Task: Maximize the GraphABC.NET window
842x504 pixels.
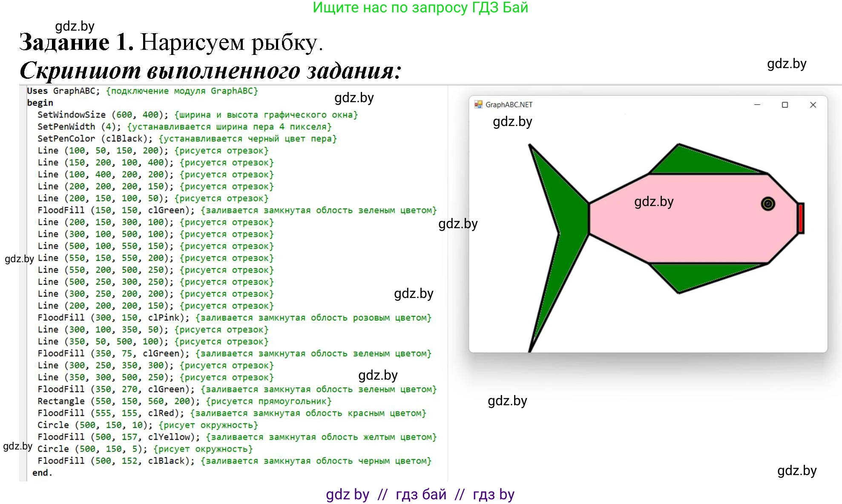Action: [x=785, y=105]
